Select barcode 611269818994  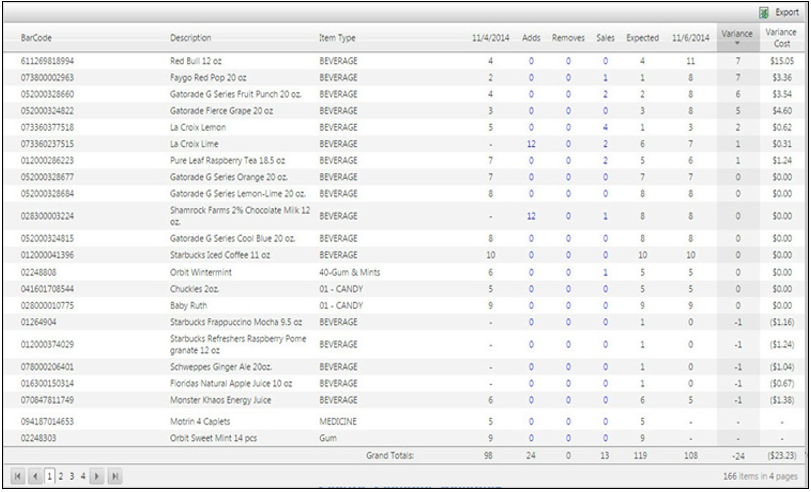tap(48, 61)
